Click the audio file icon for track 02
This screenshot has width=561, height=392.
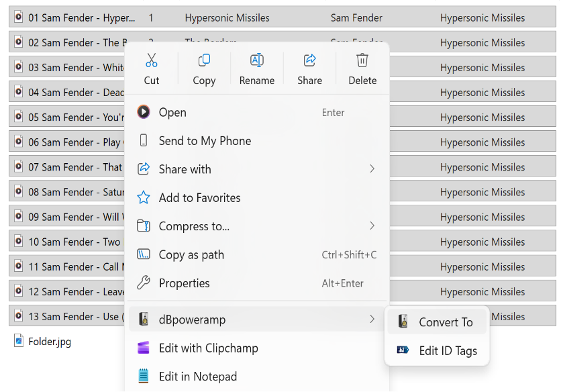[19, 42]
